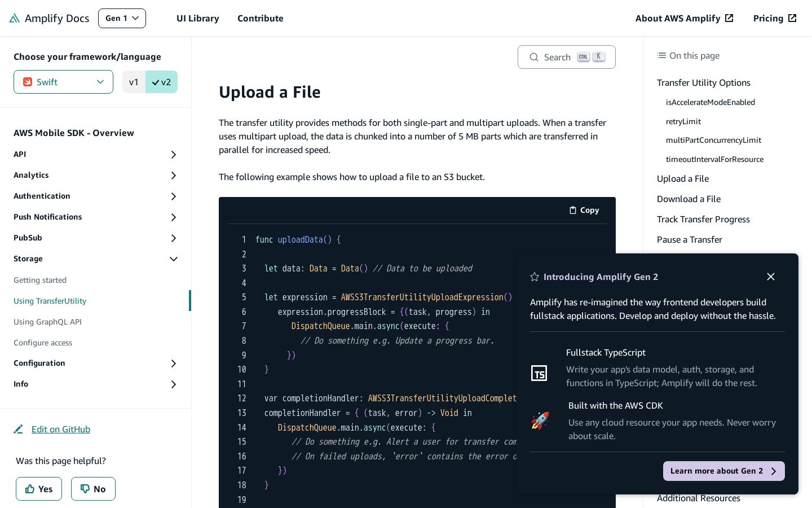
Task: Click the On this page list icon
Action: point(661,55)
